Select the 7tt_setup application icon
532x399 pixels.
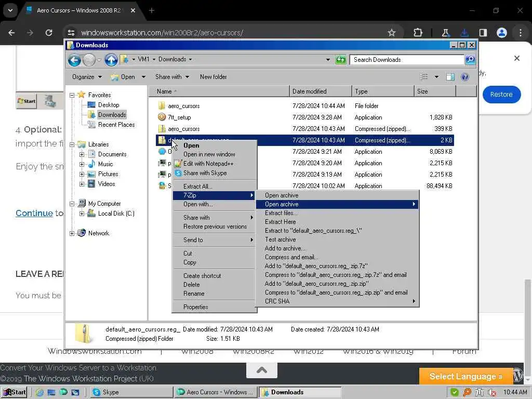[x=162, y=117]
